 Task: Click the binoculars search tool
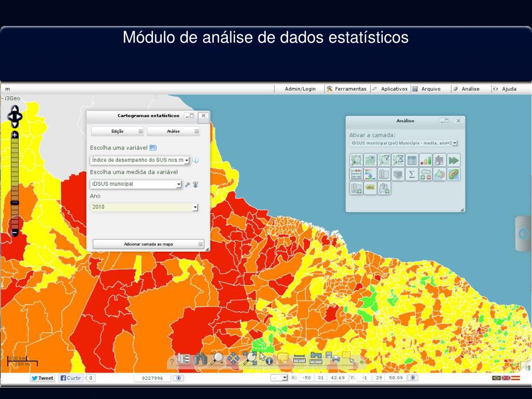pos(200,359)
